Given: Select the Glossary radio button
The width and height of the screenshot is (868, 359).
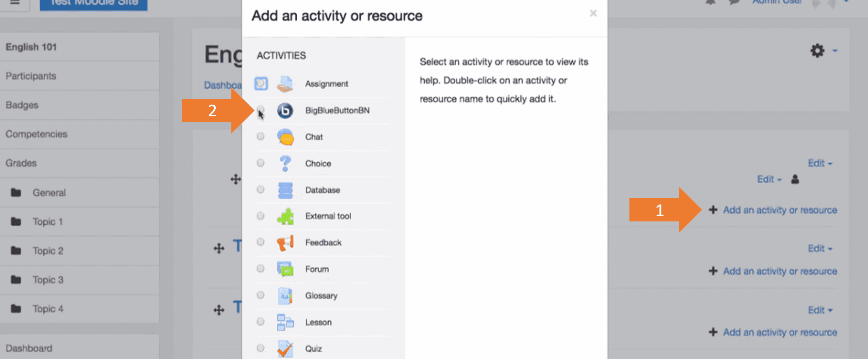Looking at the screenshot, I should [260, 295].
